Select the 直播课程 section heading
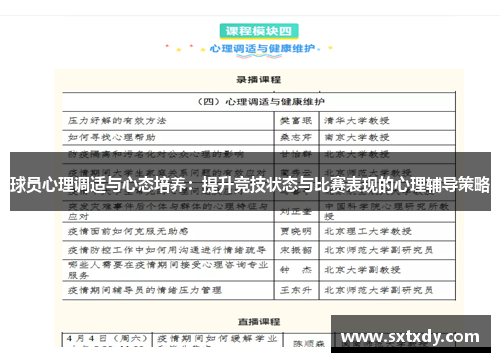Screen dimensions: 500x362 coord(259,322)
